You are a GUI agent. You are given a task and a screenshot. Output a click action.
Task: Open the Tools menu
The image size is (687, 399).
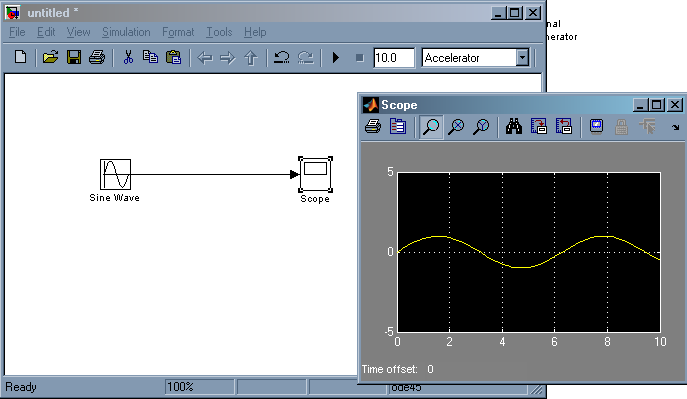pyautogui.click(x=219, y=32)
